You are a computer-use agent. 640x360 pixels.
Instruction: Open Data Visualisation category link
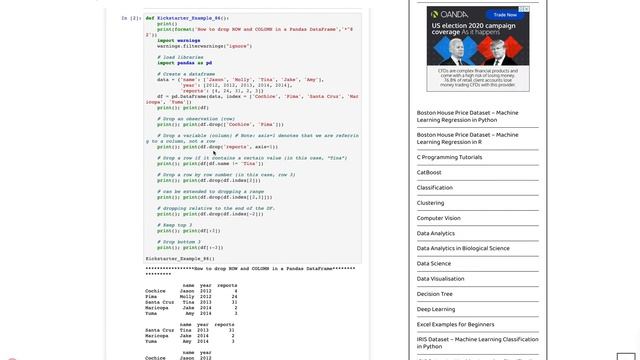pos(440,279)
